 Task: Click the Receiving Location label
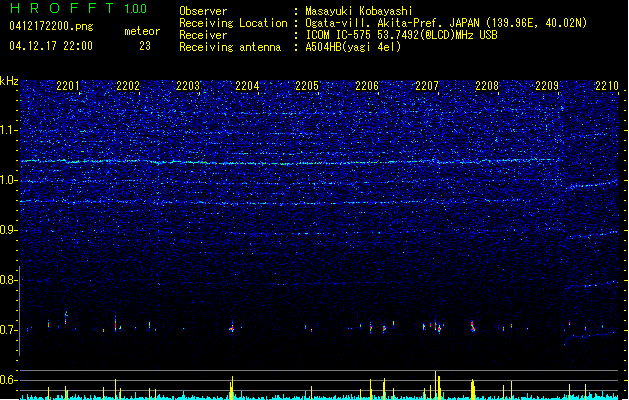point(233,23)
